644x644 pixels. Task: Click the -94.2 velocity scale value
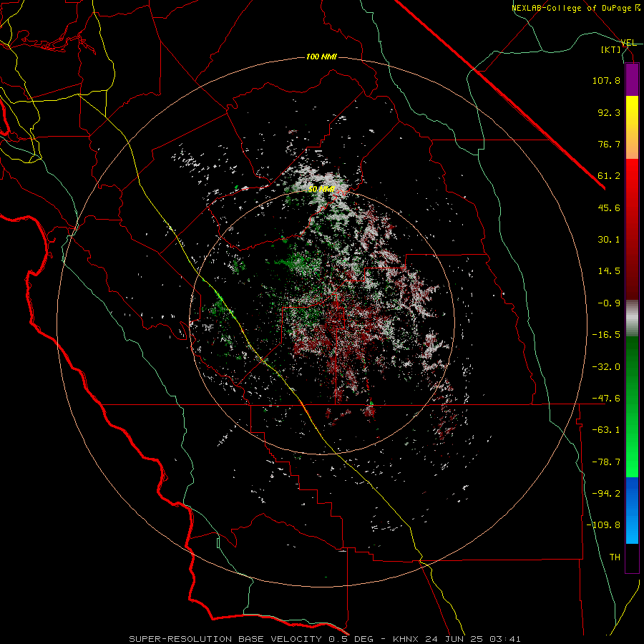tap(606, 493)
